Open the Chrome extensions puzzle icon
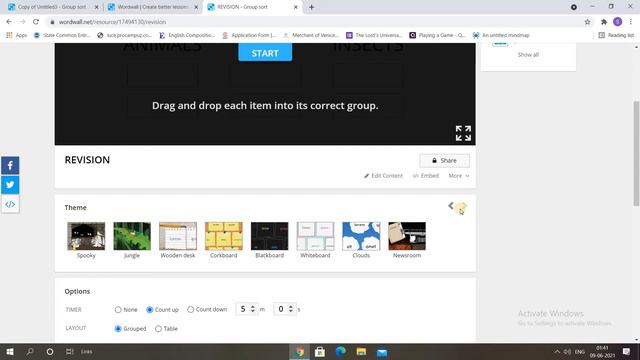This screenshot has width=640, height=360. pyautogui.click(x=604, y=22)
